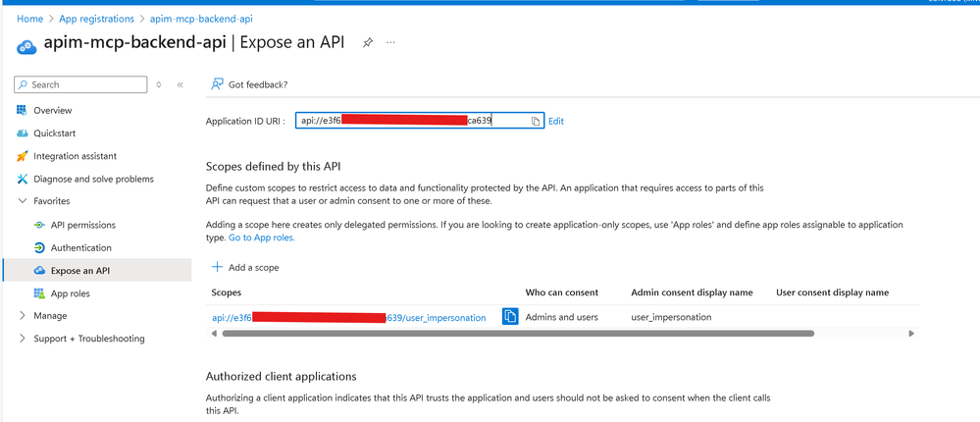Screen dimensions: 980x422
Task: Go to Home breadcrumb
Action: (x=30, y=19)
